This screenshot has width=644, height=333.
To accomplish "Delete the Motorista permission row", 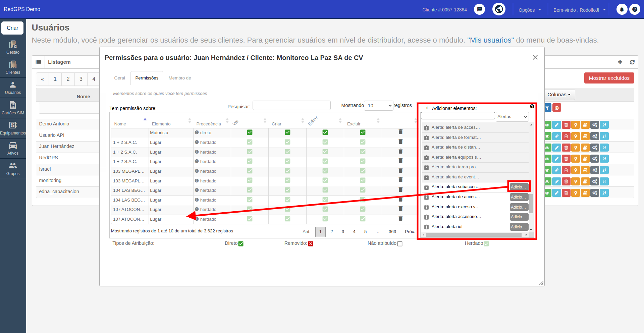I will point(400,132).
